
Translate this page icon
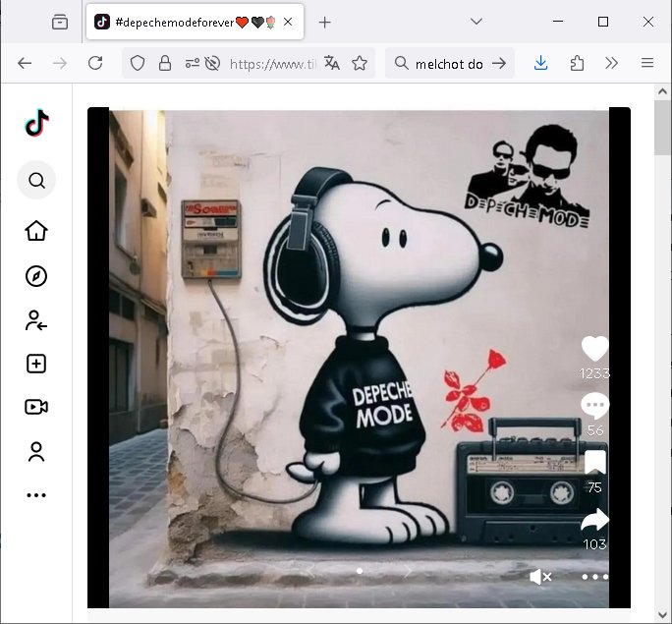tap(332, 64)
